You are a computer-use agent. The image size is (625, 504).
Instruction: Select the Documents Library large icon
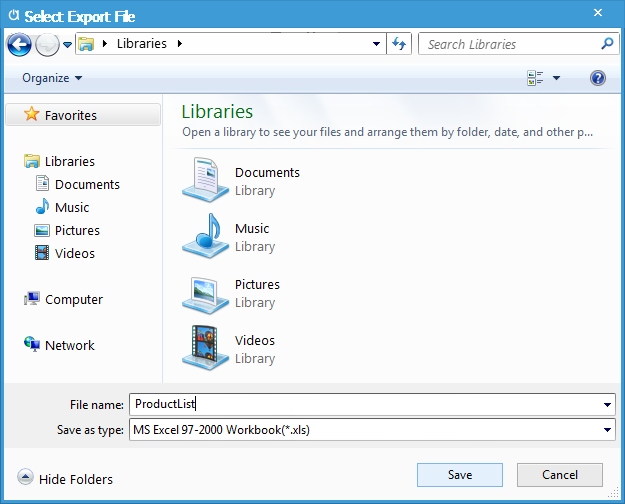click(x=205, y=180)
